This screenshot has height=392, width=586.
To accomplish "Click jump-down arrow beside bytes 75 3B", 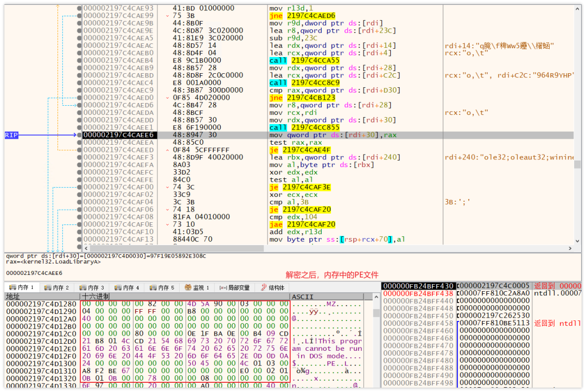I will click(x=168, y=16).
